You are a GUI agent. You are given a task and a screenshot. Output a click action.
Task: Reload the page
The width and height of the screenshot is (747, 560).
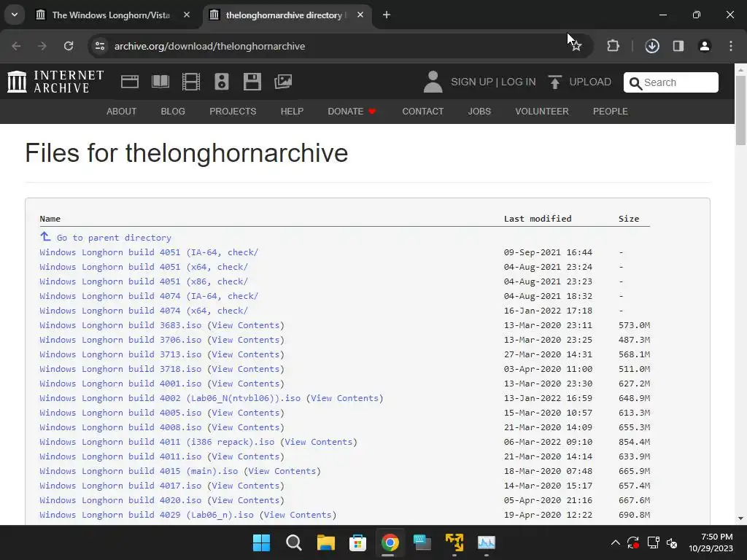(x=69, y=46)
